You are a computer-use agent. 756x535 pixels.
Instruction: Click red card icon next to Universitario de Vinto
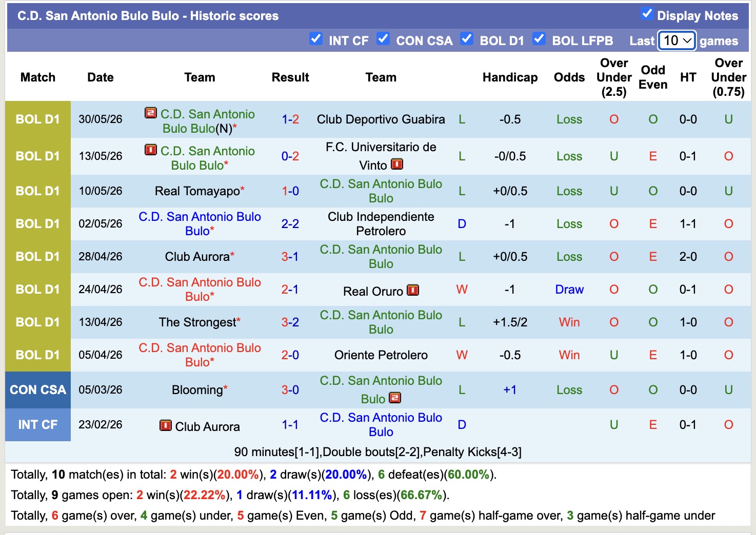[397, 164]
